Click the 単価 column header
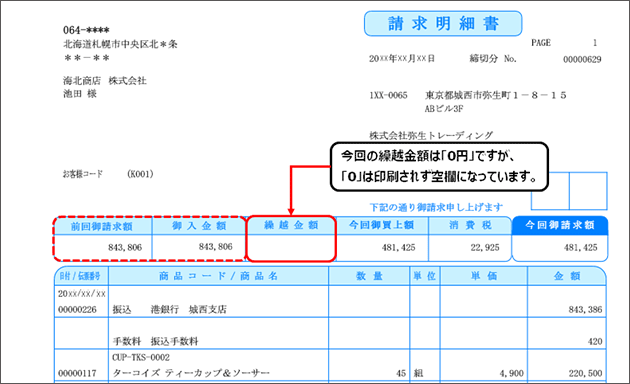The image size is (630, 384). click(484, 276)
